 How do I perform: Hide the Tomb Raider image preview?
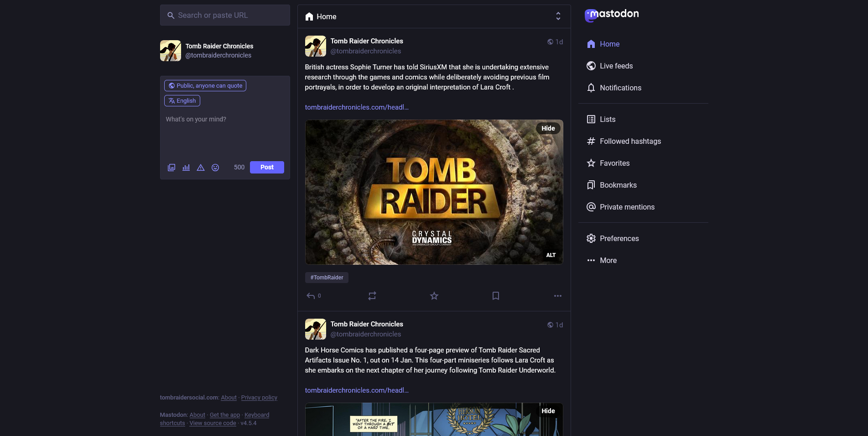pos(548,128)
